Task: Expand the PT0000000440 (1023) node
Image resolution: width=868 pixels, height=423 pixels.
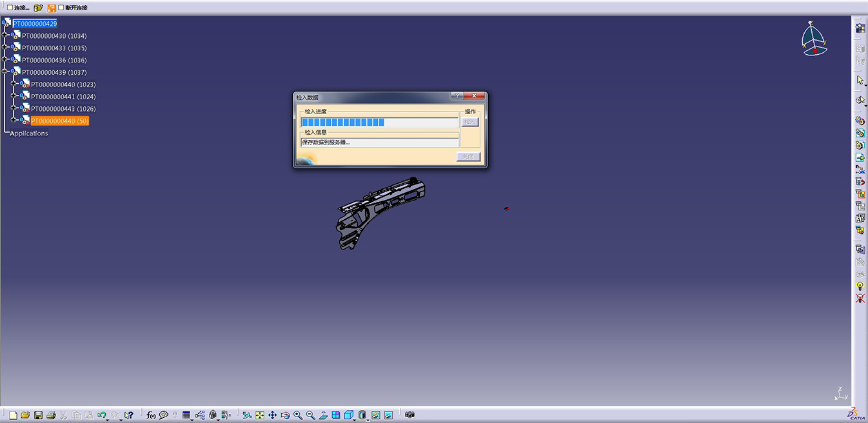Action: pyautogui.click(x=14, y=84)
